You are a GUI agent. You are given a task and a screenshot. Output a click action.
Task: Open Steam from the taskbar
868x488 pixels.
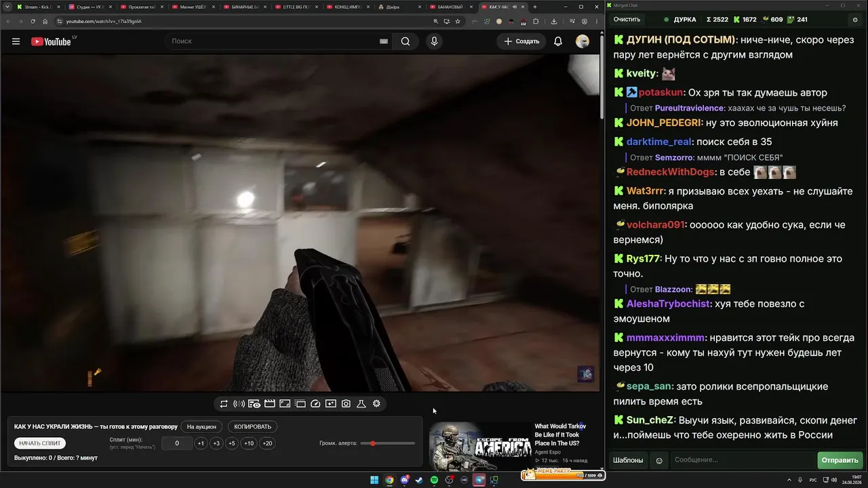click(x=419, y=481)
